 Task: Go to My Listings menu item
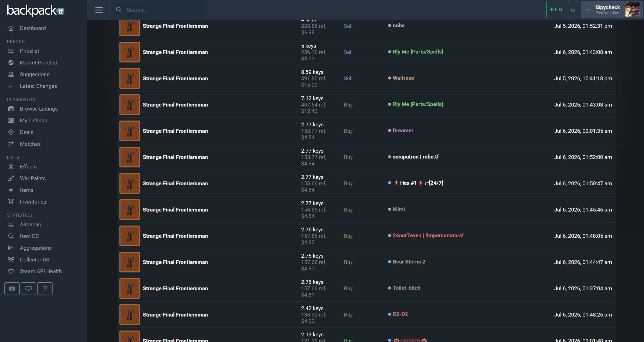point(34,121)
